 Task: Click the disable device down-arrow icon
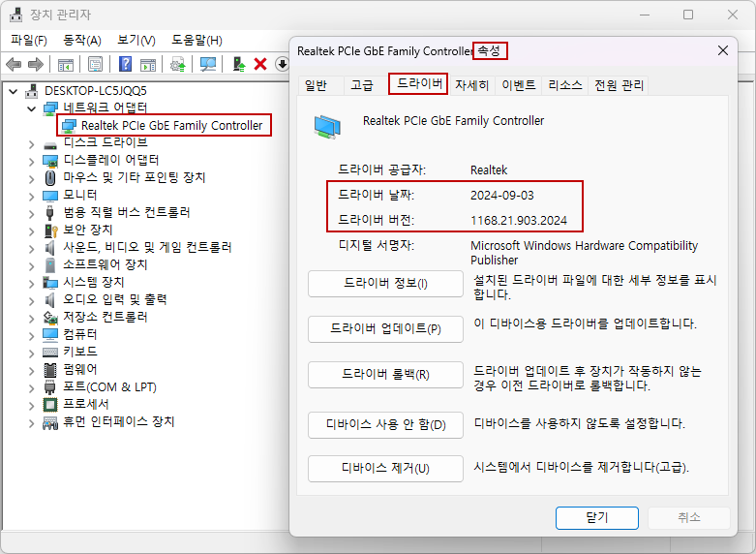tap(282, 64)
